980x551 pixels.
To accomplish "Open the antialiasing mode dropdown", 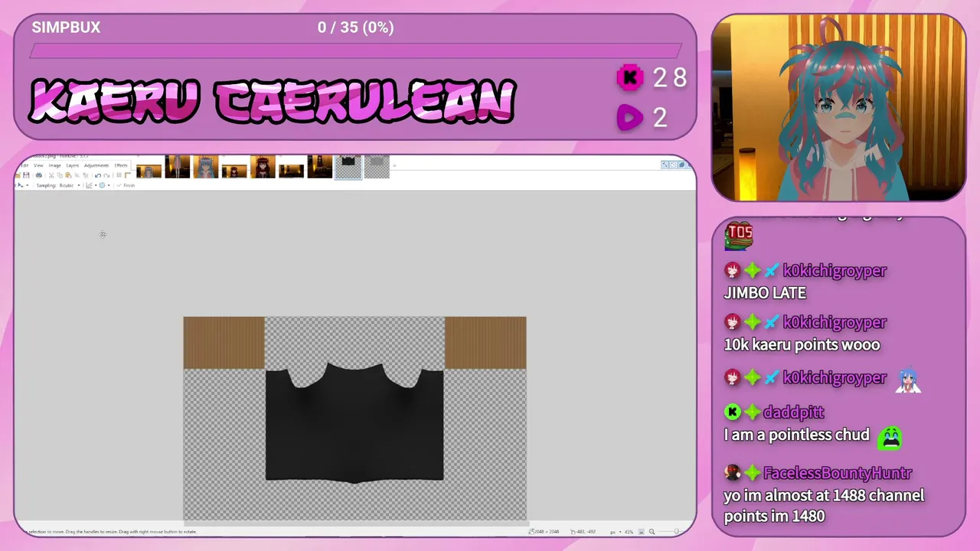I will (105, 185).
